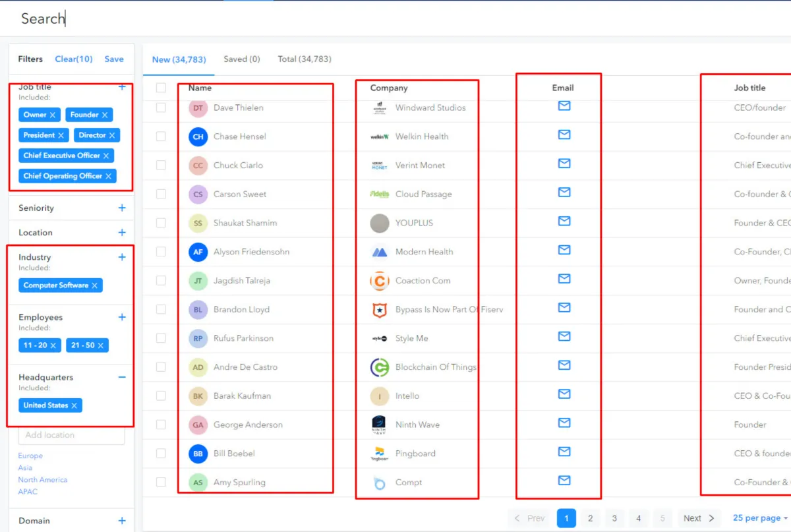
Task: Select Brandon Lloyd's row checkbox
Action: [161, 309]
